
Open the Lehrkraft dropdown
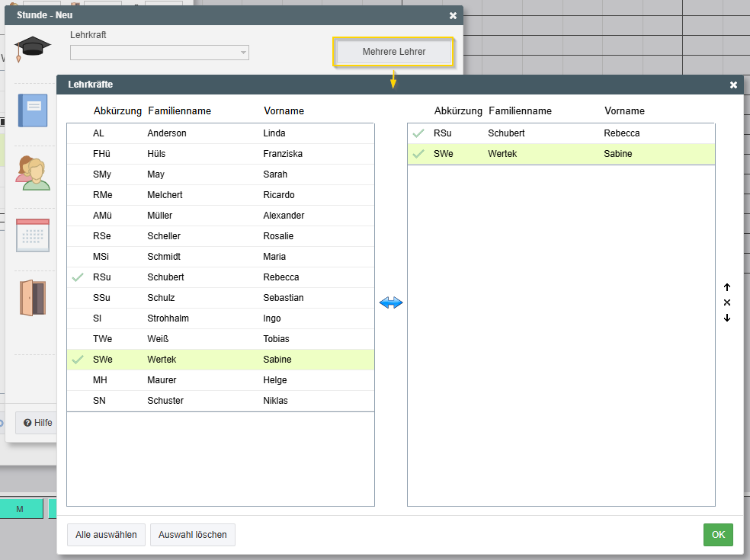point(159,52)
